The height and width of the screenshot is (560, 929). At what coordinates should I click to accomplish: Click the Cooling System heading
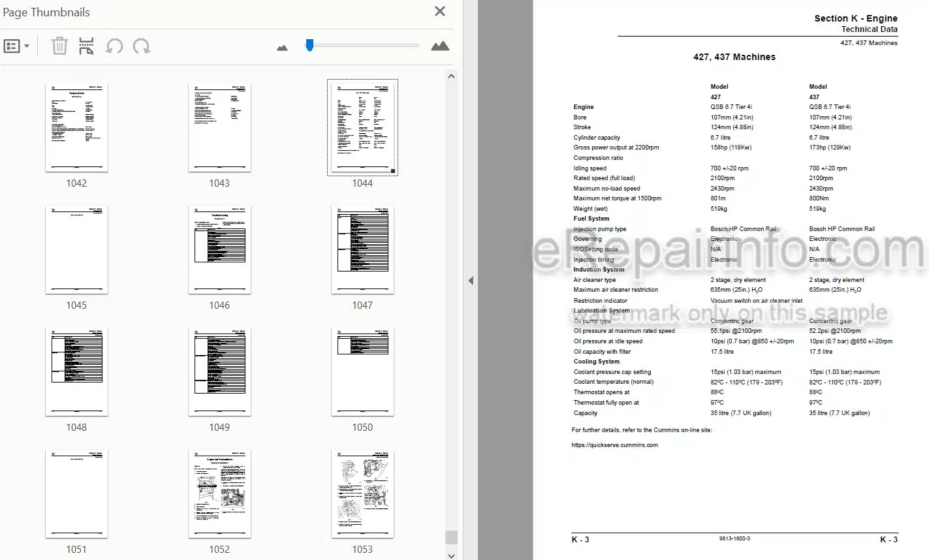(x=596, y=362)
